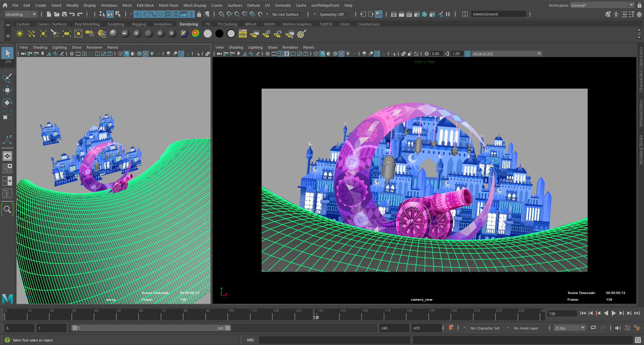Click the Save Scene icon
This screenshot has height=345, width=644.
64,14
